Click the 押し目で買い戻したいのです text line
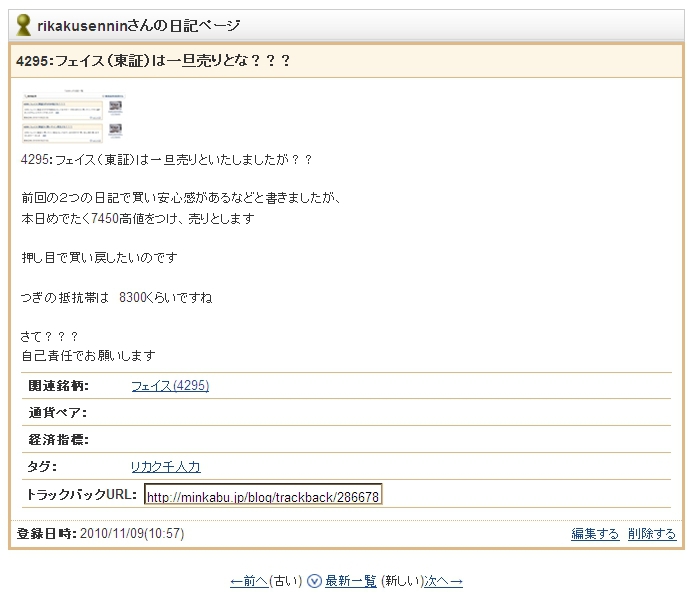690x598 pixels. click(x=99, y=258)
